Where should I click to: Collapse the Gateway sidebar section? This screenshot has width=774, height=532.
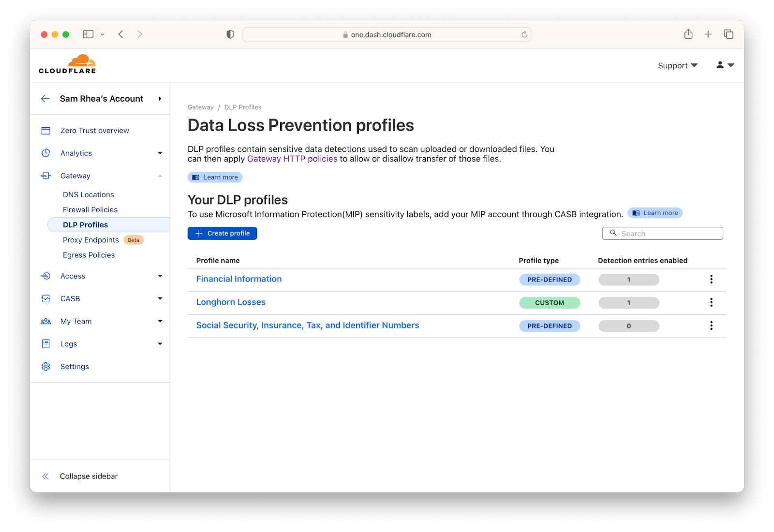[160, 176]
